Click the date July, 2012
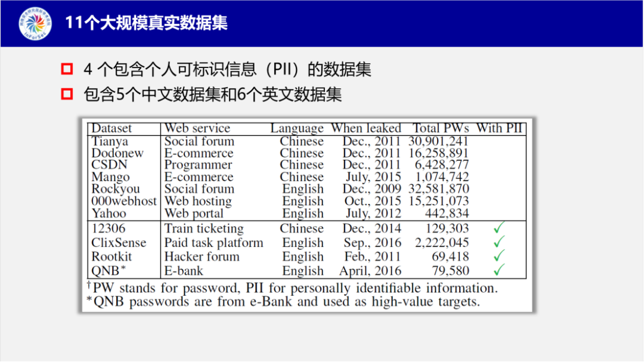 point(373,214)
